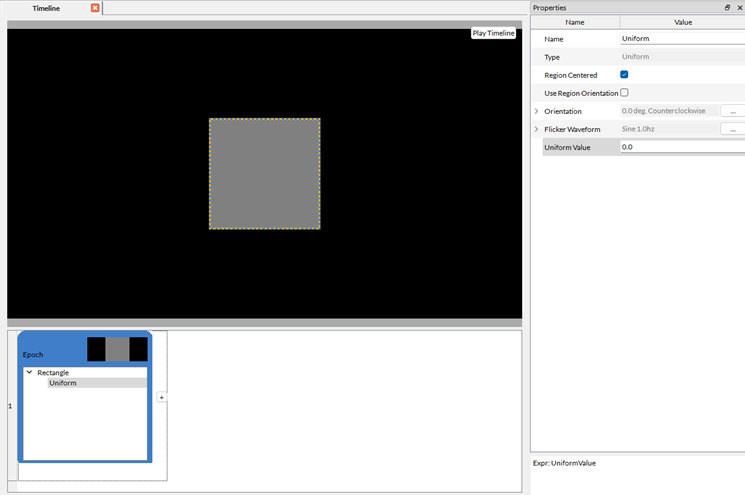This screenshot has height=495, width=745.
Task: Collapse the Rectangle tree node
Action: (x=29, y=372)
